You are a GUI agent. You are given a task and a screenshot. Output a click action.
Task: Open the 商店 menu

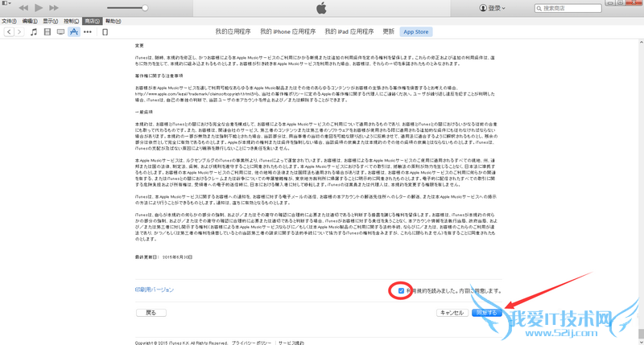tap(92, 21)
